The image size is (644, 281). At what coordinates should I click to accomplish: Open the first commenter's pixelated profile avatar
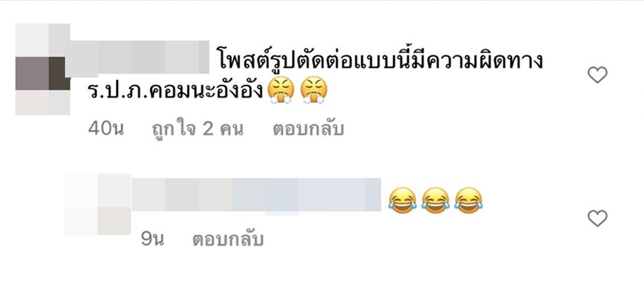[x=43, y=69]
